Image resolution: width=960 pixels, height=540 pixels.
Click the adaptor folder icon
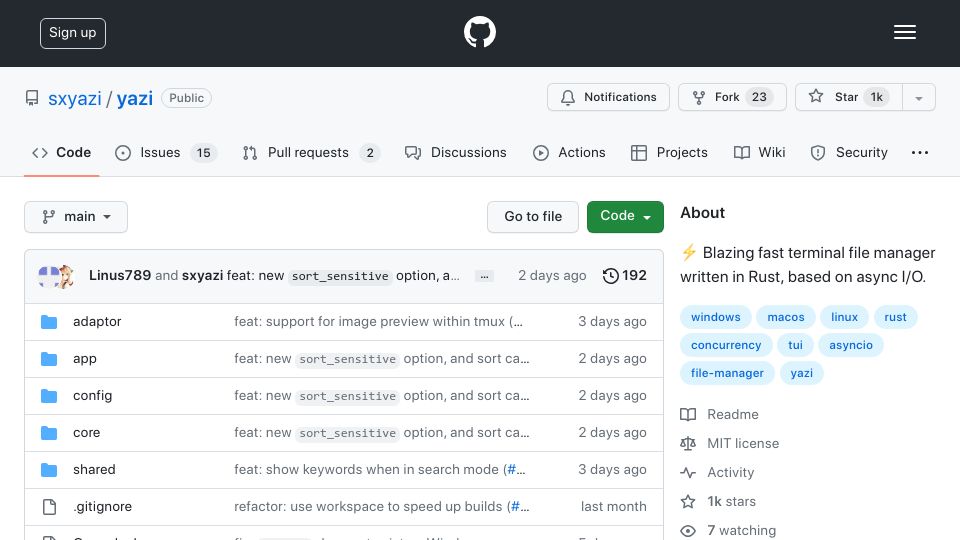click(49, 322)
